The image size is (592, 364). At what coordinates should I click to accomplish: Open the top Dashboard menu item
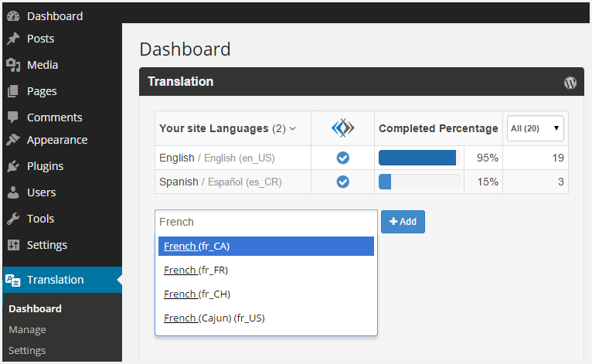[x=55, y=16]
